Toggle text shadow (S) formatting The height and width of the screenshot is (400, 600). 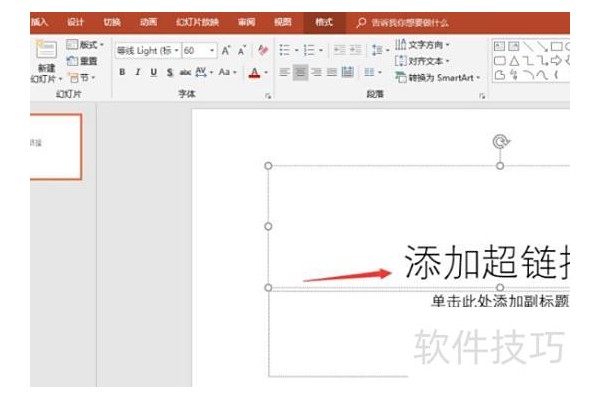point(170,72)
